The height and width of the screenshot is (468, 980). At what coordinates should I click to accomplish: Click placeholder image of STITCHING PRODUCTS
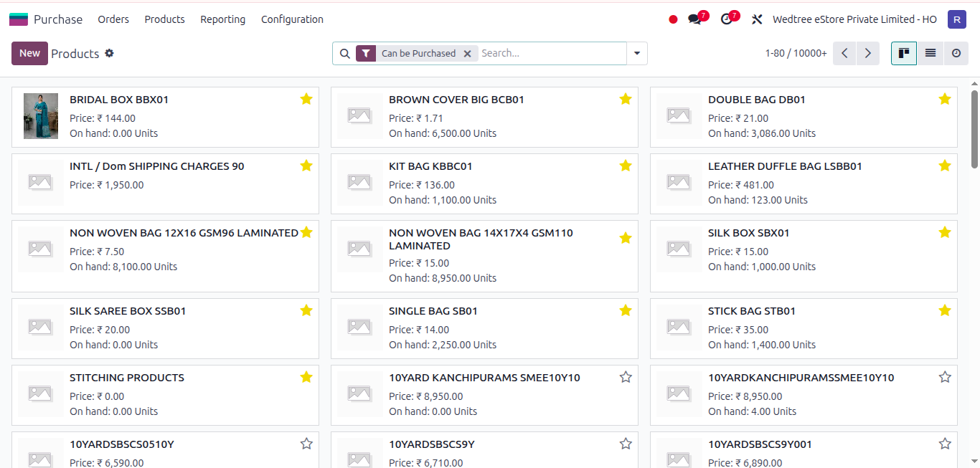click(x=40, y=393)
